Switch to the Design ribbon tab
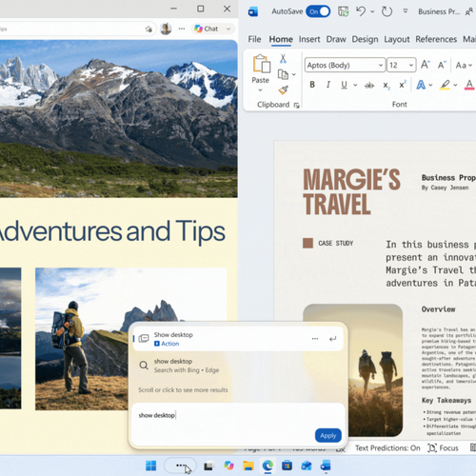Image resolution: width=476 pixels, height=476 pixels. click(365, 39)
